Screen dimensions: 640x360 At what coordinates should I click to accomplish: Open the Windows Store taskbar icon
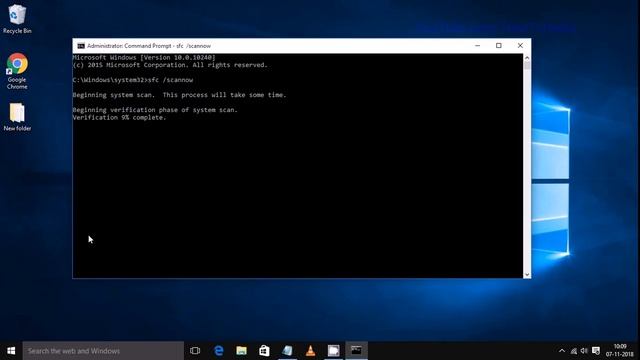click(x=264, y=351)
